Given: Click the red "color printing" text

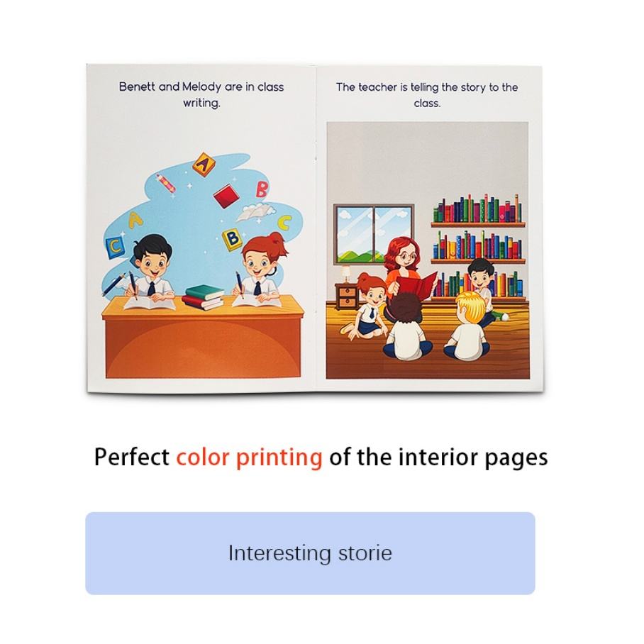Looking at the screenshot, I should (249, 457).
